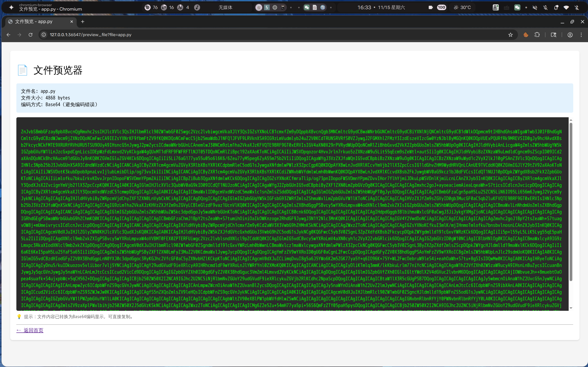Reload the current page in Chromium

[x=31, y=35]
